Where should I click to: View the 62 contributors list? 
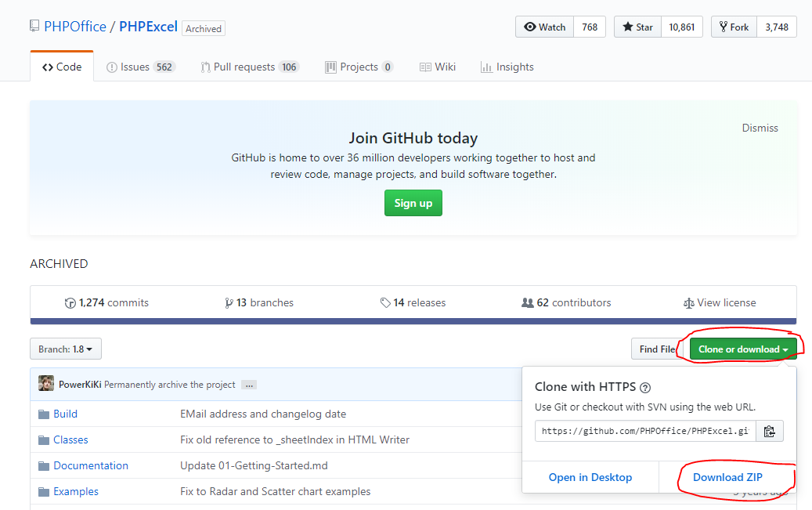[x=566, y=302]
